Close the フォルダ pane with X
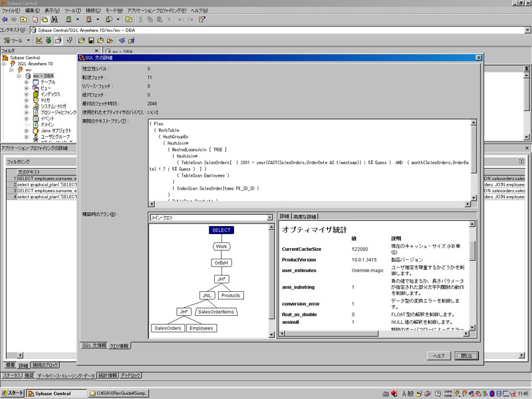 click(96, 51)
